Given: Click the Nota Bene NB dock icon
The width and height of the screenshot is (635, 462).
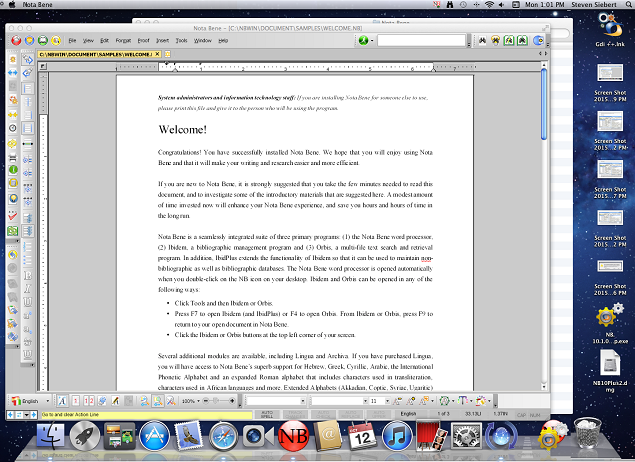Looking at the screenshot, I should [x=292, y=436].
